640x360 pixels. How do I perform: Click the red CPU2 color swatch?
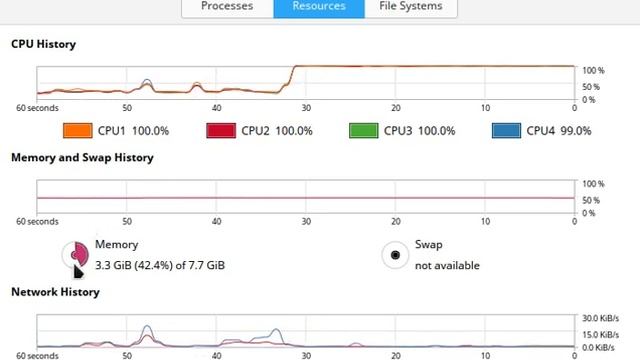[221, 131]
